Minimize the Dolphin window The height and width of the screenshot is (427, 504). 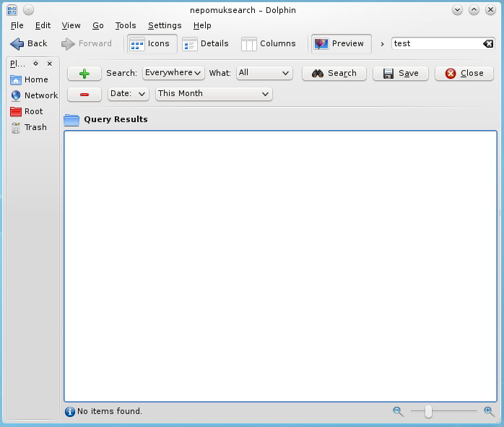tap(457, 10)
